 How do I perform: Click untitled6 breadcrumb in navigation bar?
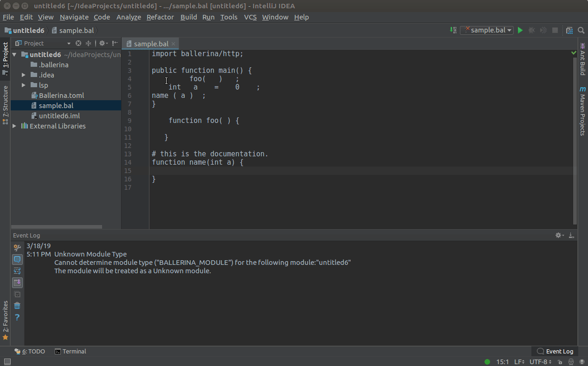click(24, 30)
